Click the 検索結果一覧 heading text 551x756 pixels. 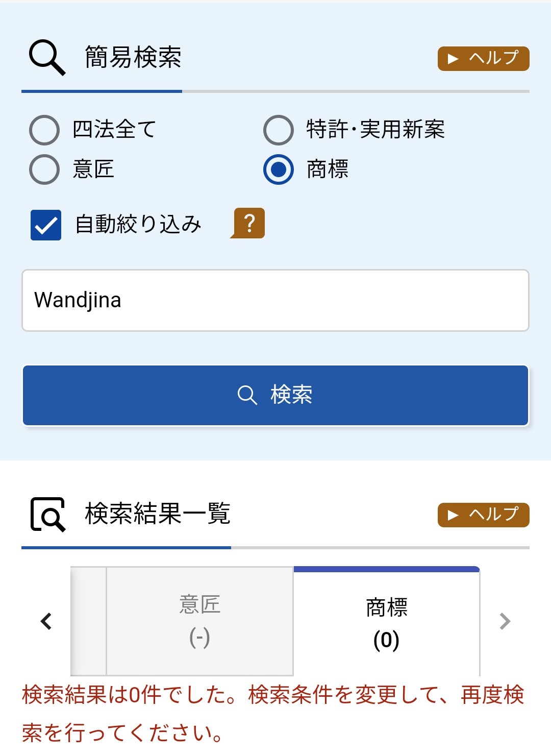pyautogui.click(x=158, y=514)
